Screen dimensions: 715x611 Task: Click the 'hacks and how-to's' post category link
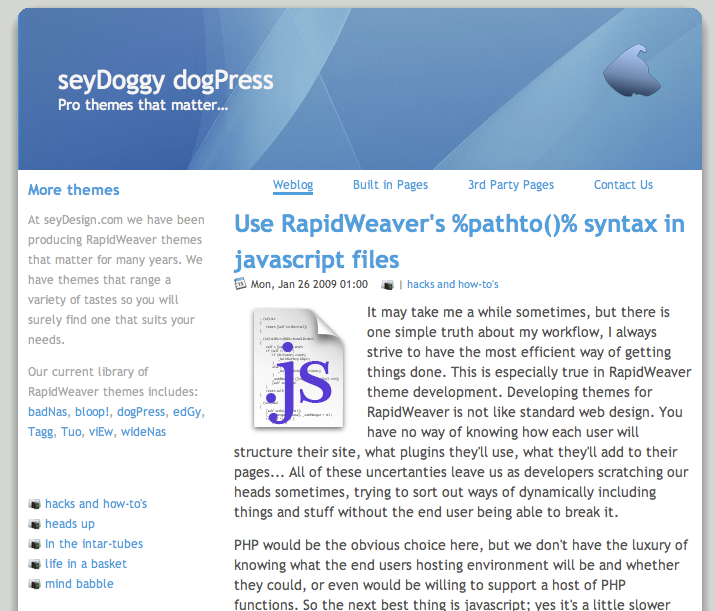(452, 284)
